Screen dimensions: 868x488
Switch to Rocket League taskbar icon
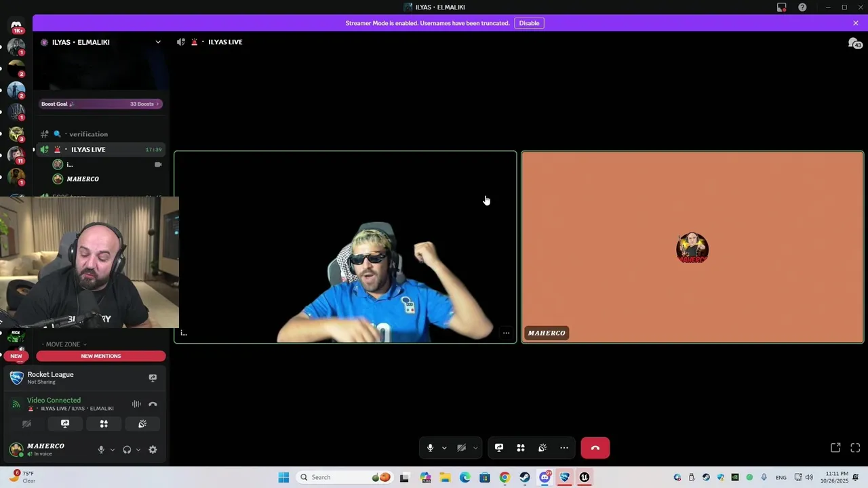pos(564,477)
